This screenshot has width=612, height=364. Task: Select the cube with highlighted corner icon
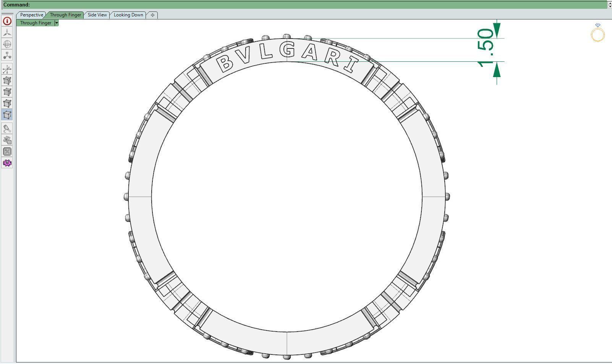click(7, 81)
